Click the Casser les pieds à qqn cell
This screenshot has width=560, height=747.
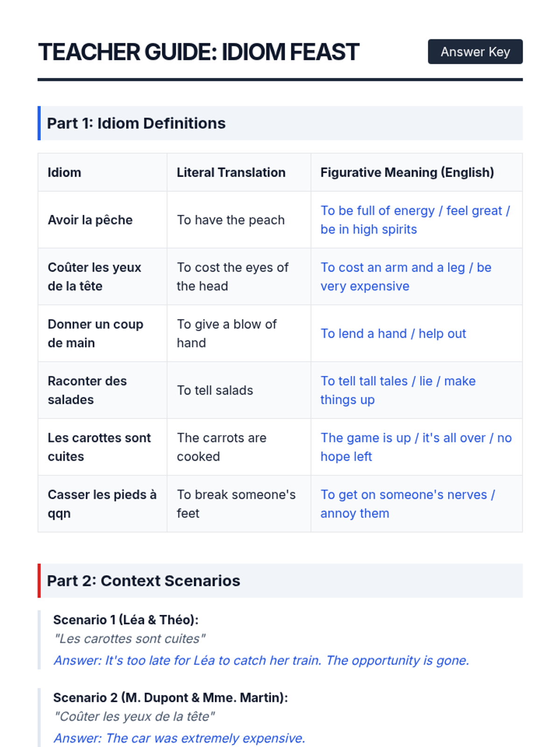pos(102,504)
